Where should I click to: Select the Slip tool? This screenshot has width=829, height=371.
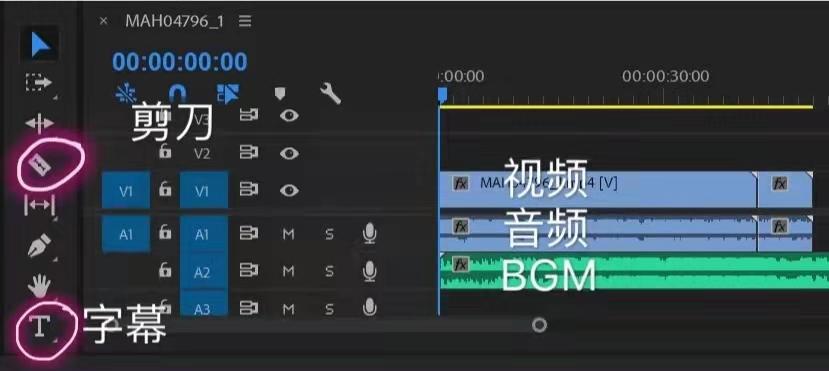(39, 205)
